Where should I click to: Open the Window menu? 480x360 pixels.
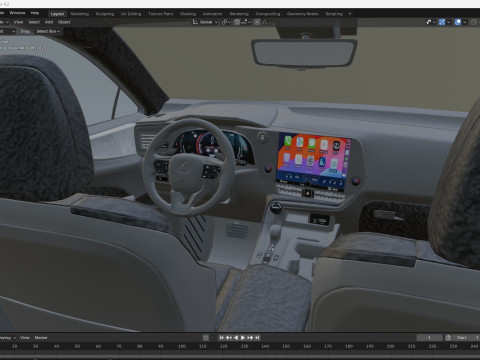[17, 13]
